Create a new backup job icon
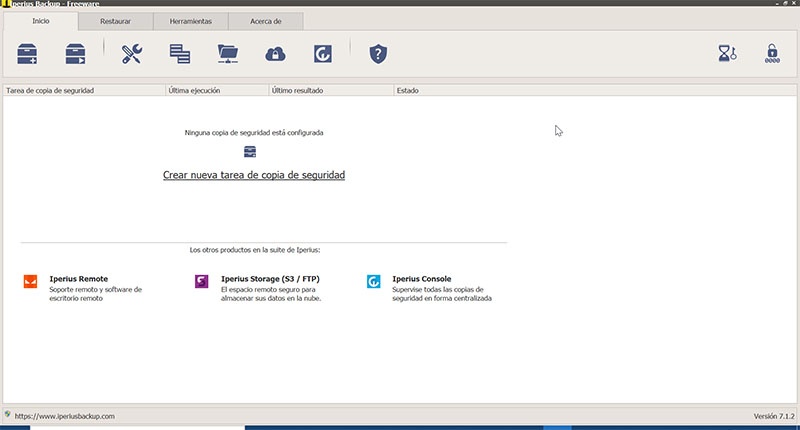Screen dimensions: 800x430 (x=27, y=54)
